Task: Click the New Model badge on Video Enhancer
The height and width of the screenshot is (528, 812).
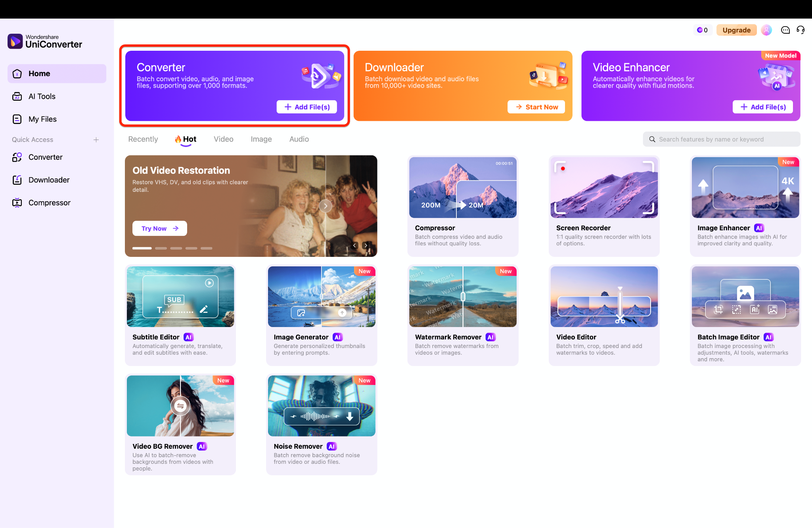Action: [x=781, y=55]
